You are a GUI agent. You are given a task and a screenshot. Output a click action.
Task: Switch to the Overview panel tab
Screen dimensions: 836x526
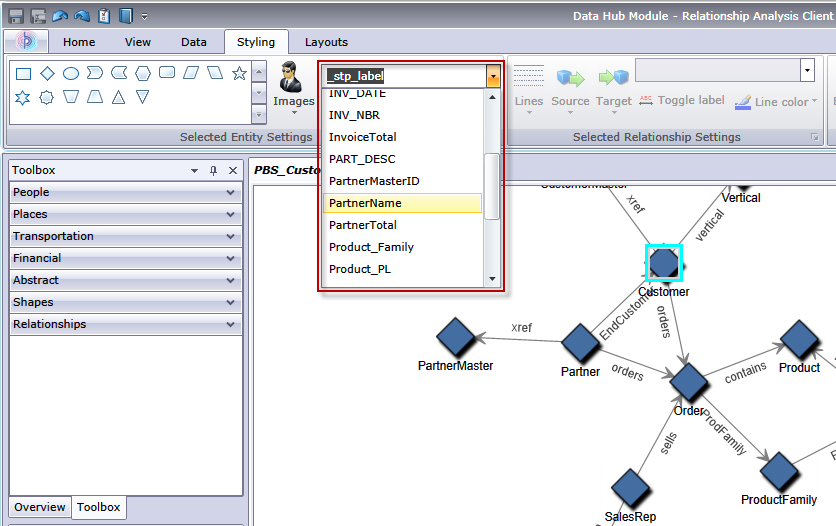[x=40, y=507]
